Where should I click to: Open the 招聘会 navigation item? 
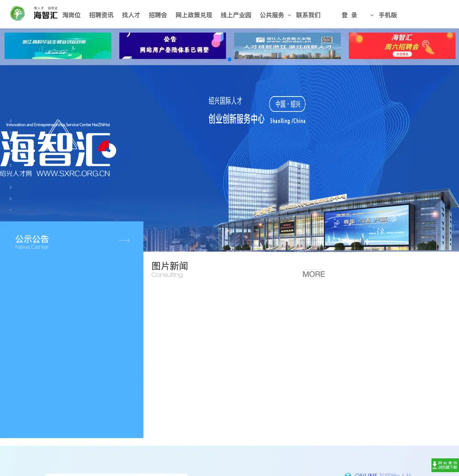point(158,15)
